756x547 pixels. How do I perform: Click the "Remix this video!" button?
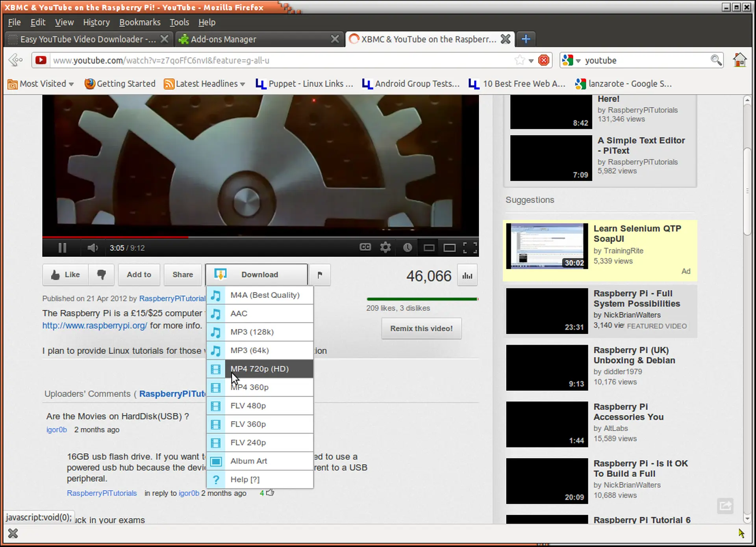tap(421, 328)
